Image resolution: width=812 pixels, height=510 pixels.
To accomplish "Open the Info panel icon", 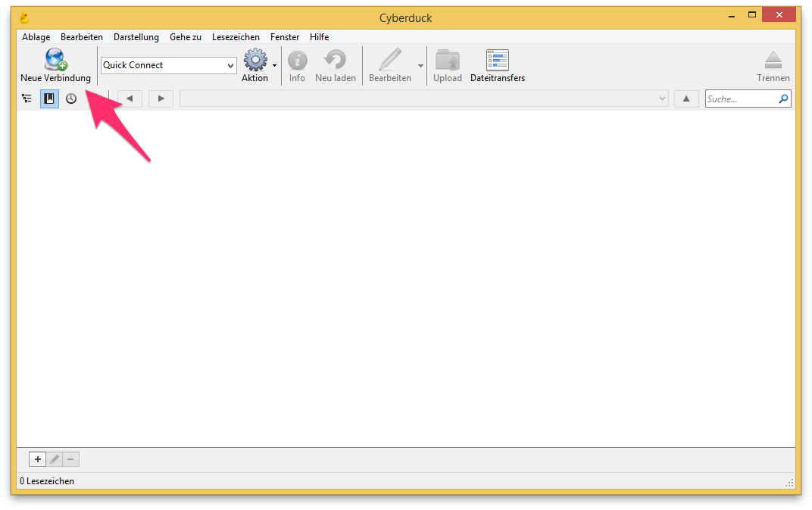I will [x=297, y=60].
